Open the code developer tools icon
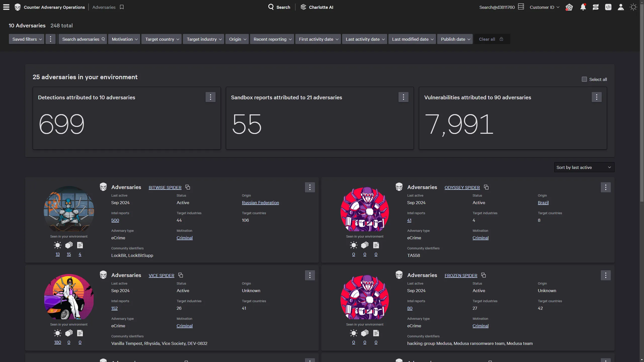This screenshot has width=644, height=362. (x=608, y=7)
